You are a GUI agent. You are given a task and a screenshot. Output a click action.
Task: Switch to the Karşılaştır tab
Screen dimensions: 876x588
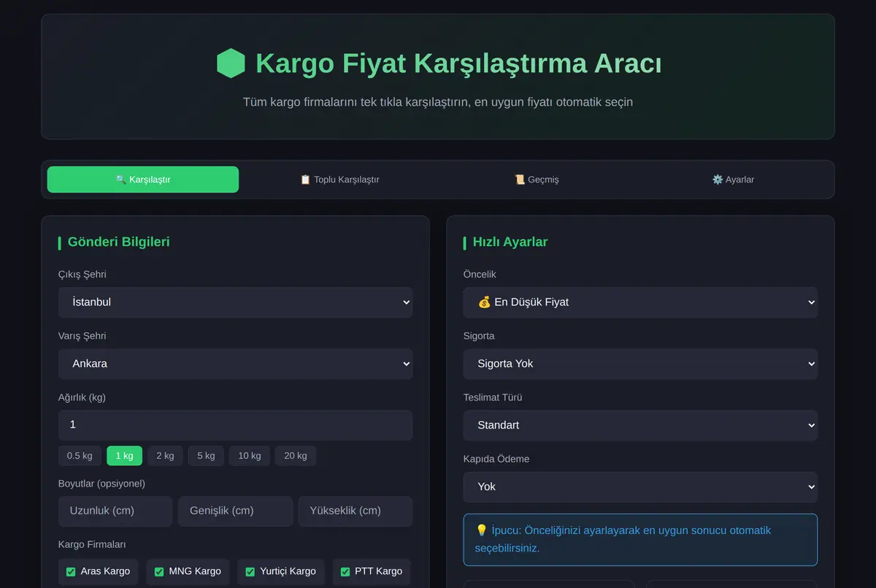click(143, 179)
